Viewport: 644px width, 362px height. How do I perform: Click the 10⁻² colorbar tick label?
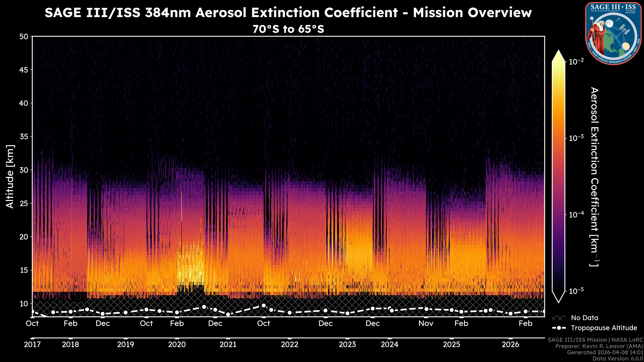click(576, 62)
